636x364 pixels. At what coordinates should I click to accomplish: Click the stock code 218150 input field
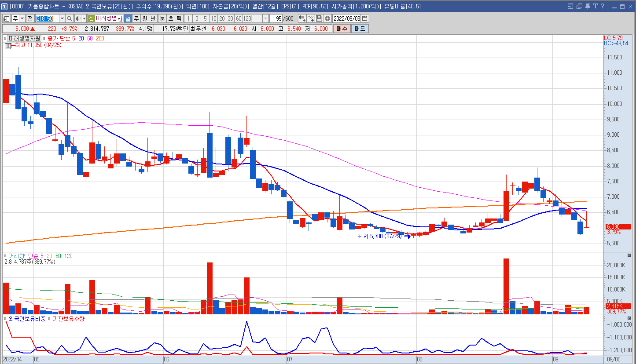click(47, 18)
